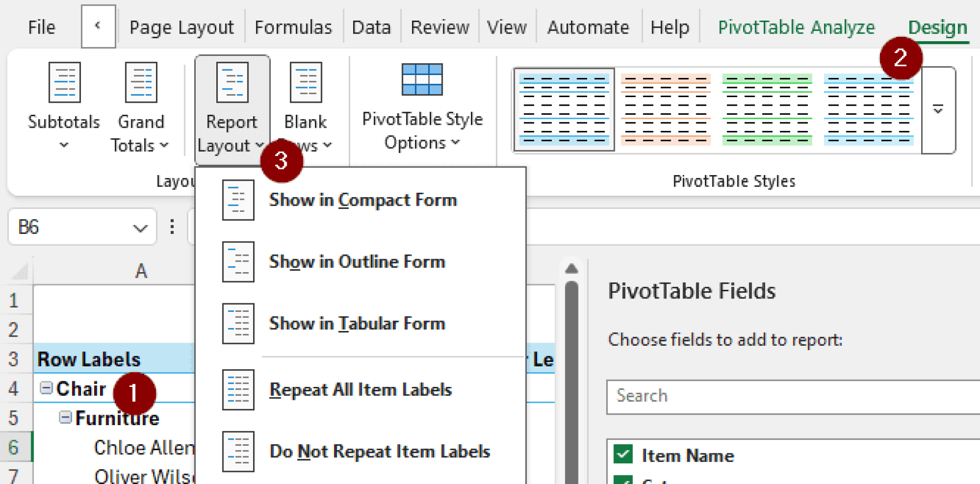The width and height of the screenshot is (980, 484).
Task: Collapse the Furniture row group
Action: click(65, 418)
